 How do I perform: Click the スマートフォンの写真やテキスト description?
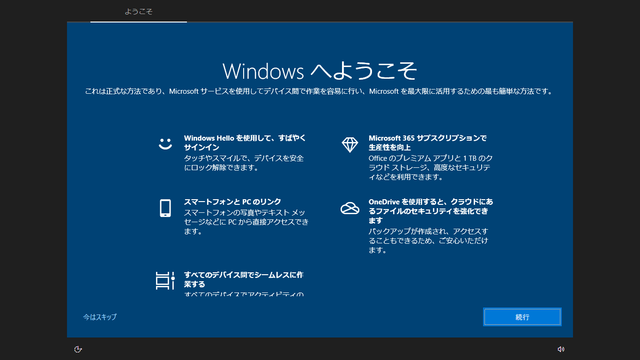[246, 222]
